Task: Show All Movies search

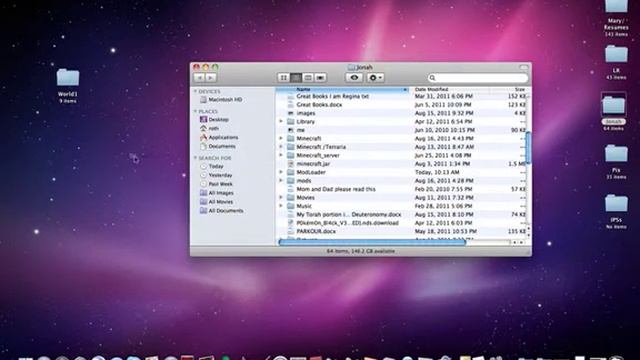Action: pyautogui.click(x=216, y=202)
